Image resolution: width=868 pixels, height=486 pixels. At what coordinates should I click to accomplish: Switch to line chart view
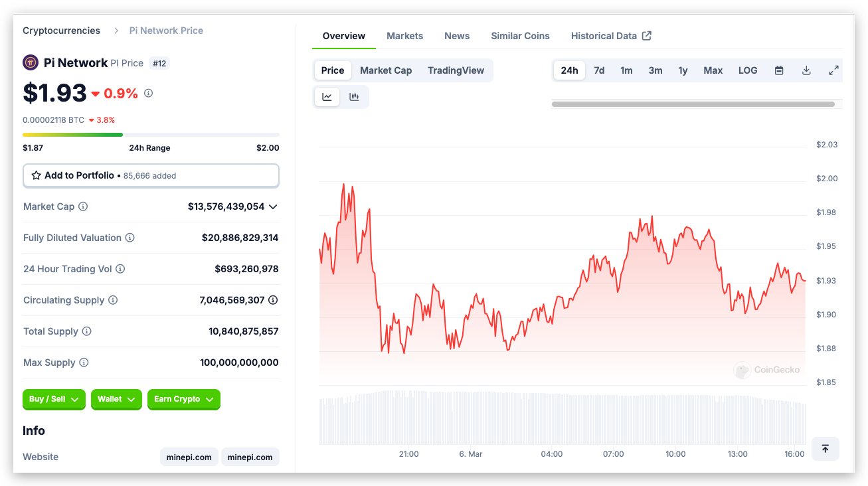(x=327, y=97)
